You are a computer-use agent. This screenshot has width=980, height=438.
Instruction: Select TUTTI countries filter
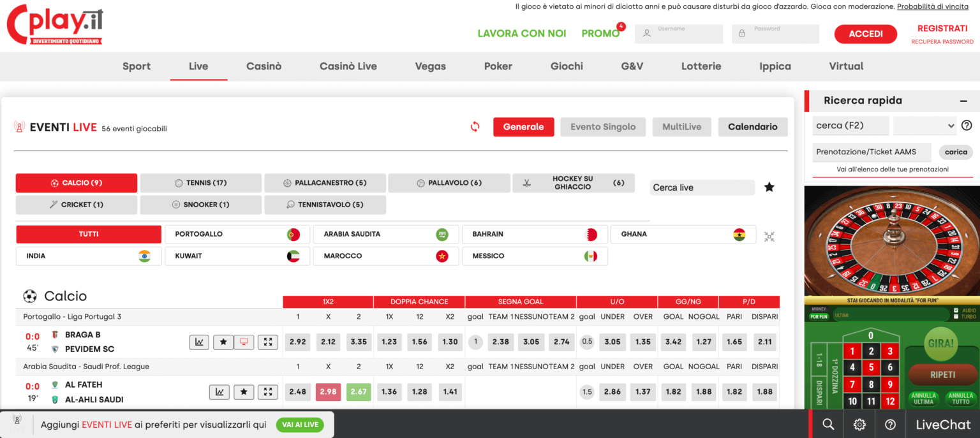89,234
